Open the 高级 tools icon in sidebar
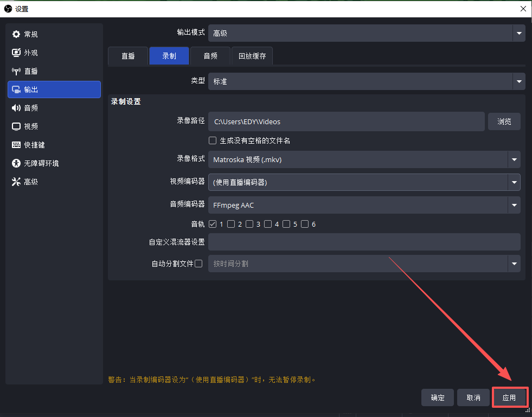This screenshot has width=532, height=417. tap(16, 182)
